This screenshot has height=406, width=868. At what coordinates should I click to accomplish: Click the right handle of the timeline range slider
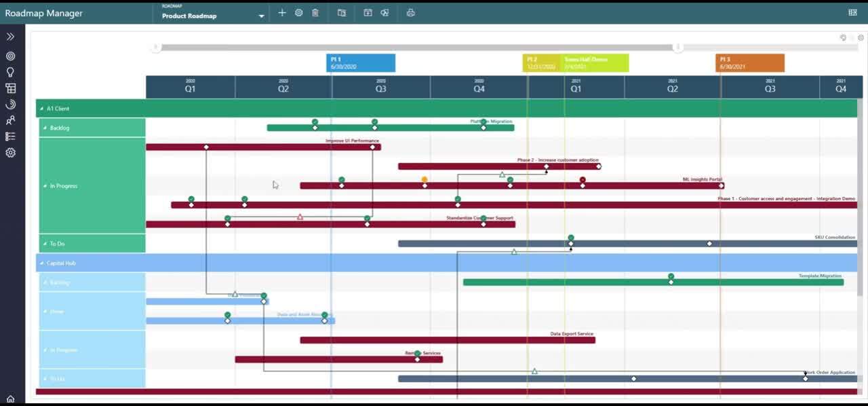pos(677,48)
